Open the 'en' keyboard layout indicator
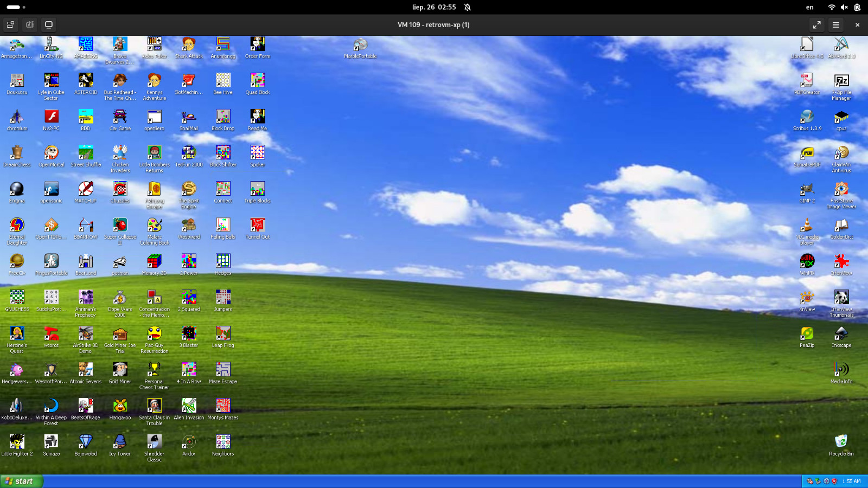 pyautogui.click(x=809, y=7)
